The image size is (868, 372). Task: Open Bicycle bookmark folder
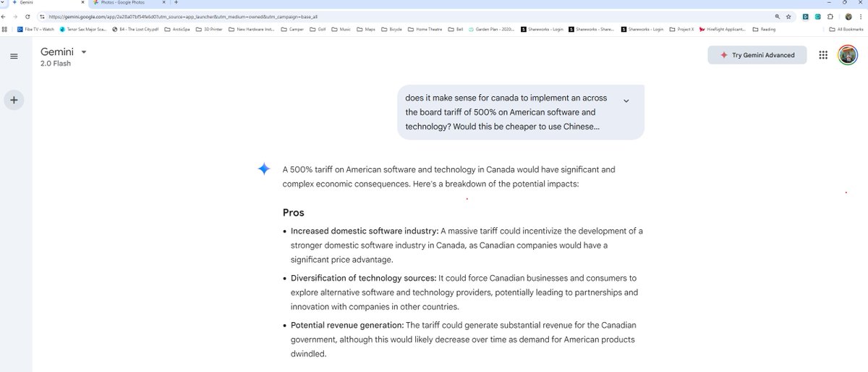391,30
